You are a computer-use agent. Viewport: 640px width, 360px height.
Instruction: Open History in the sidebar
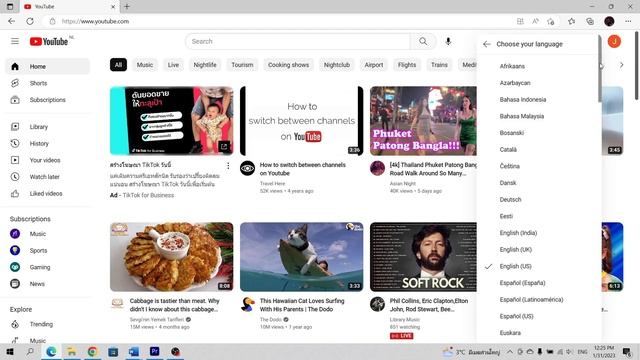point(47,144)
